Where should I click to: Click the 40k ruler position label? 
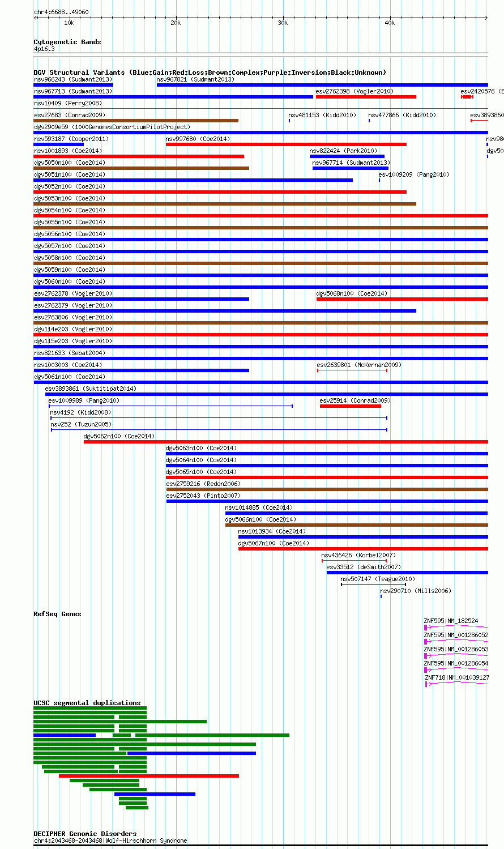(x=390, y=23)
